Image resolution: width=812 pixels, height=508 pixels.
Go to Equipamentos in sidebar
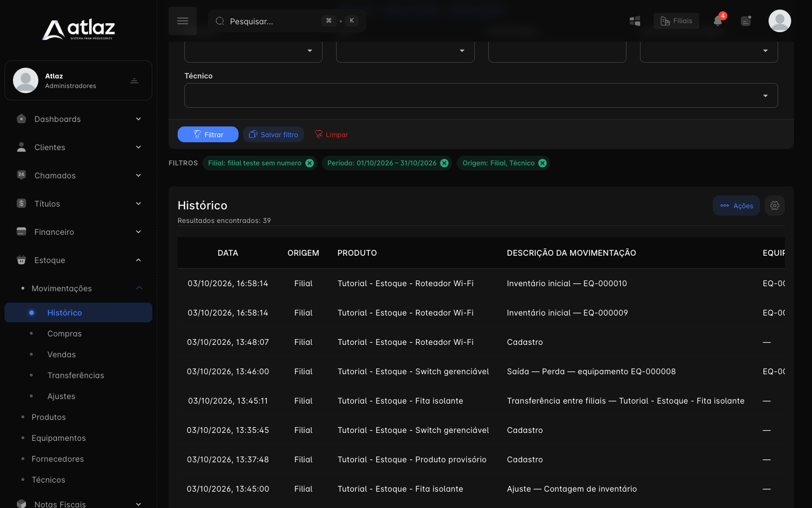click(x=59, y=438)
